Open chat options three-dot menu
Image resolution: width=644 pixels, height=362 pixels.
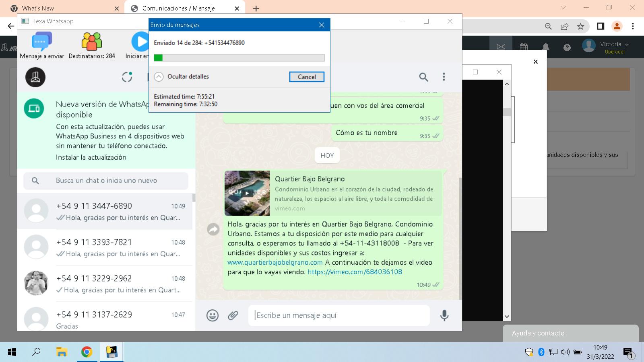[444, 77]
